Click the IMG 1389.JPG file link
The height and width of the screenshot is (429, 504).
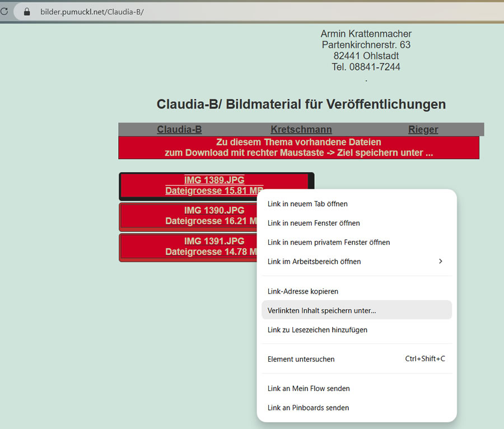pos(214,180)
